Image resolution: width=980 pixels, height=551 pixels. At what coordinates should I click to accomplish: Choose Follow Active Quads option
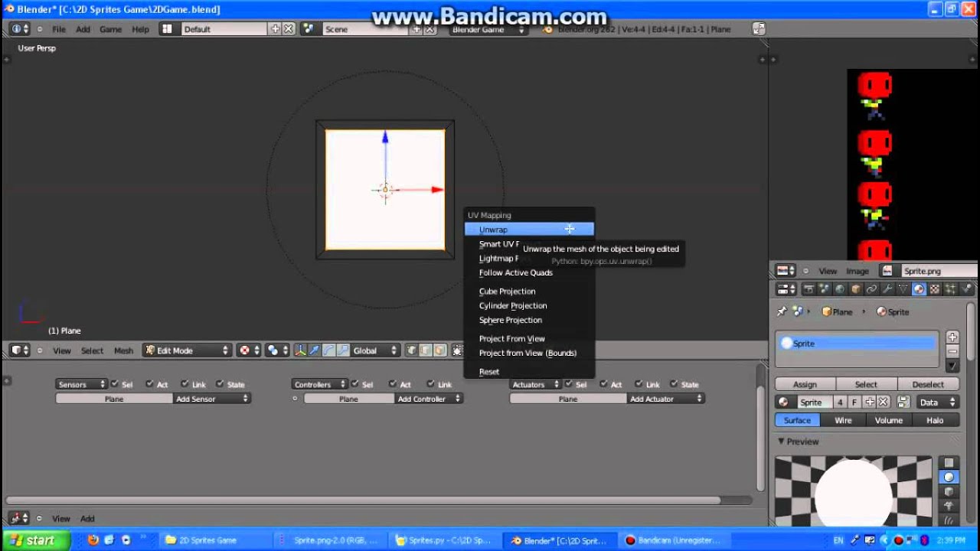tap(529, 272)
